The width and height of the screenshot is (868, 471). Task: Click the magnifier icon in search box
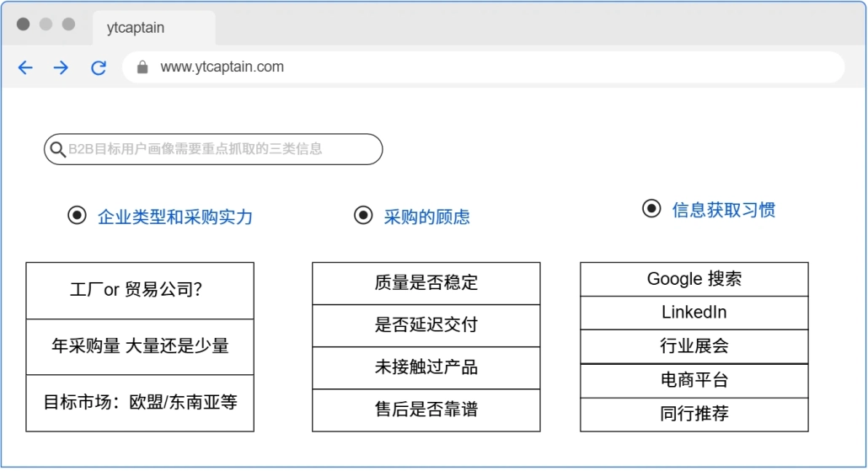tap(57, 150)
